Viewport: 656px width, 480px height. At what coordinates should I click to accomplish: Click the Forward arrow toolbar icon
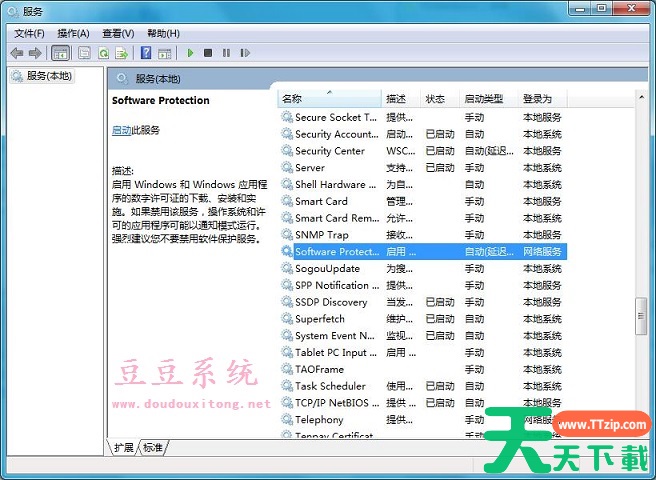(x=35, y=53)
